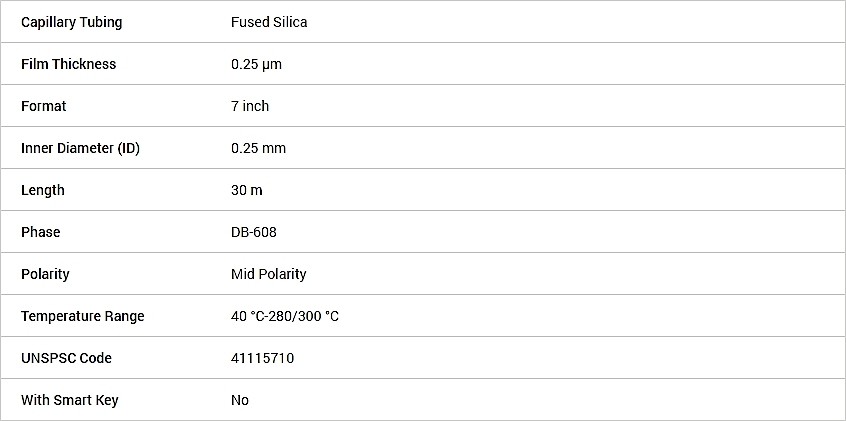Click the Format row label
Image resolution: width=846 pixels, height=421 pixels.
44,106
